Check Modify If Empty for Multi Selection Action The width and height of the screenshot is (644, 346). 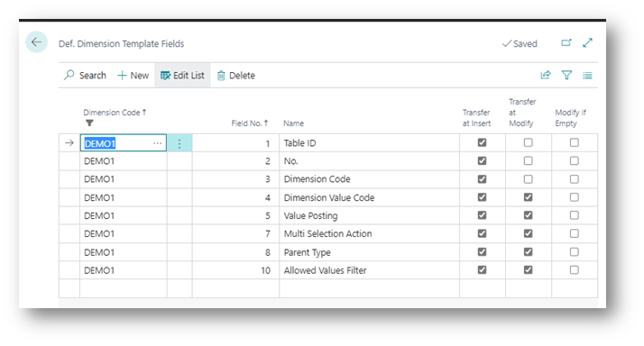(575, 233)
